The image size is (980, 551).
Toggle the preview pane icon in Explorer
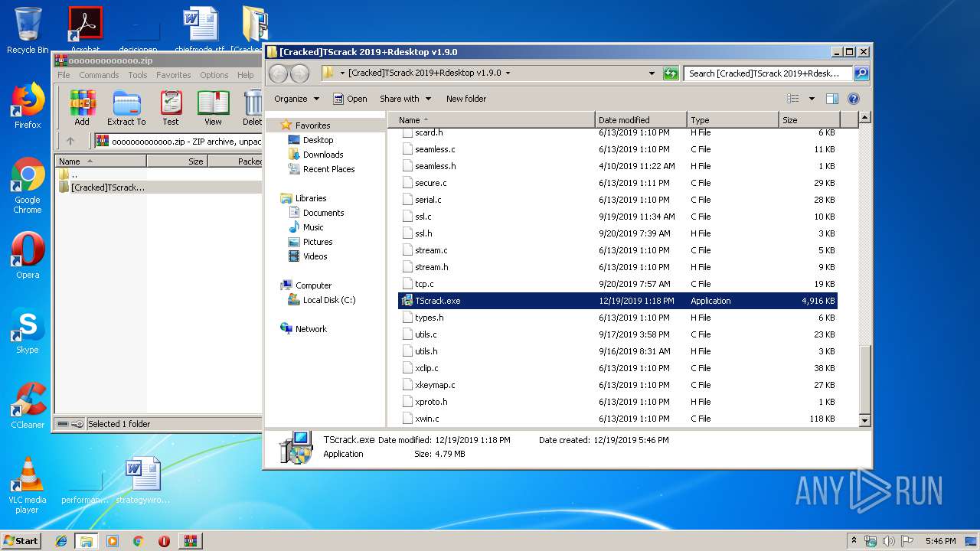point(832,99)
